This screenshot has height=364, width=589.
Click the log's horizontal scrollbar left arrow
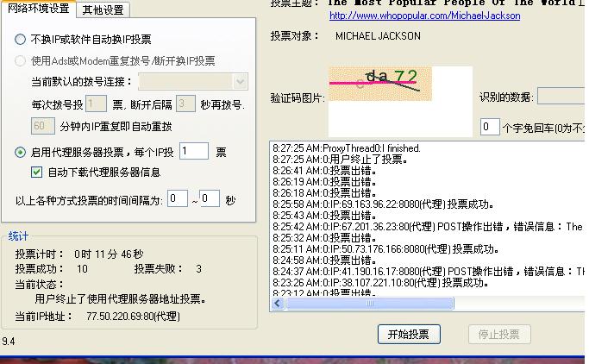277,304
